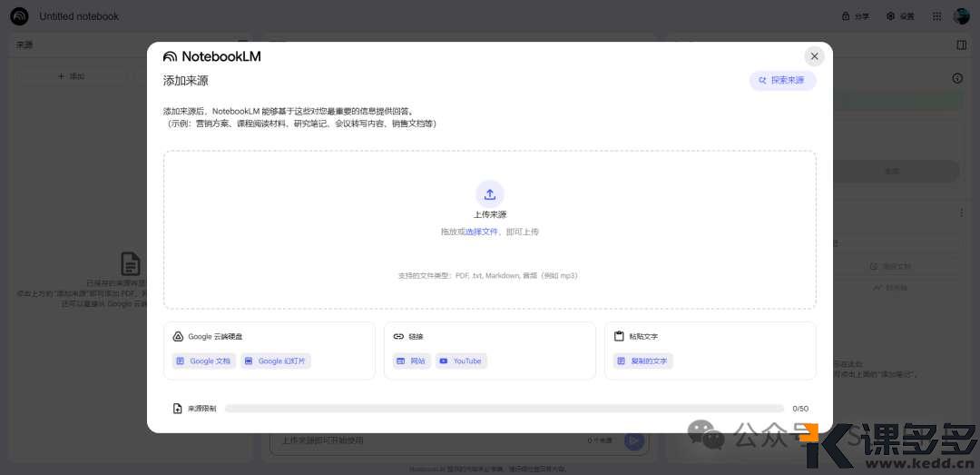Viewport: 980px width, 475px height.
Task: Click the 粘贴文字 clipboard icon
Action: [619, 337]
